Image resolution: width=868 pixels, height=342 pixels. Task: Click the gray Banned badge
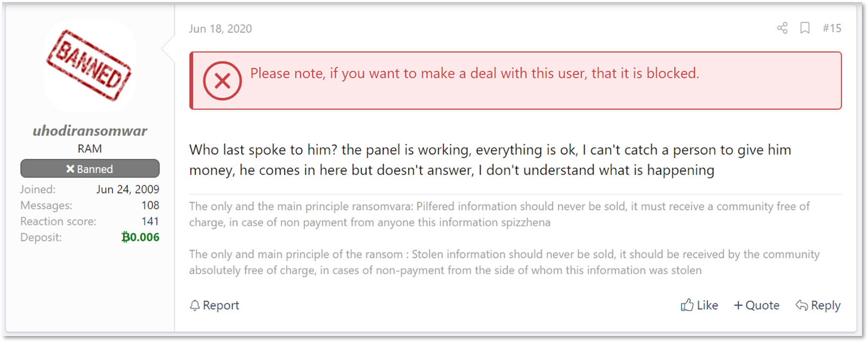90,169
